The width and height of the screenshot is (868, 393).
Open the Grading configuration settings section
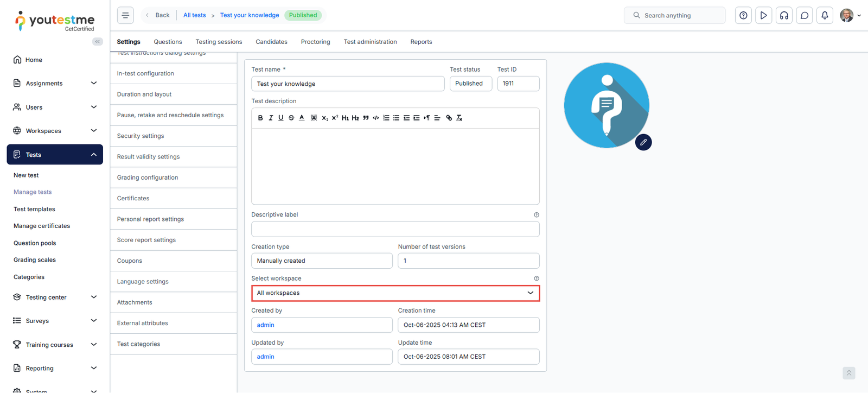[x=148, y=178]
